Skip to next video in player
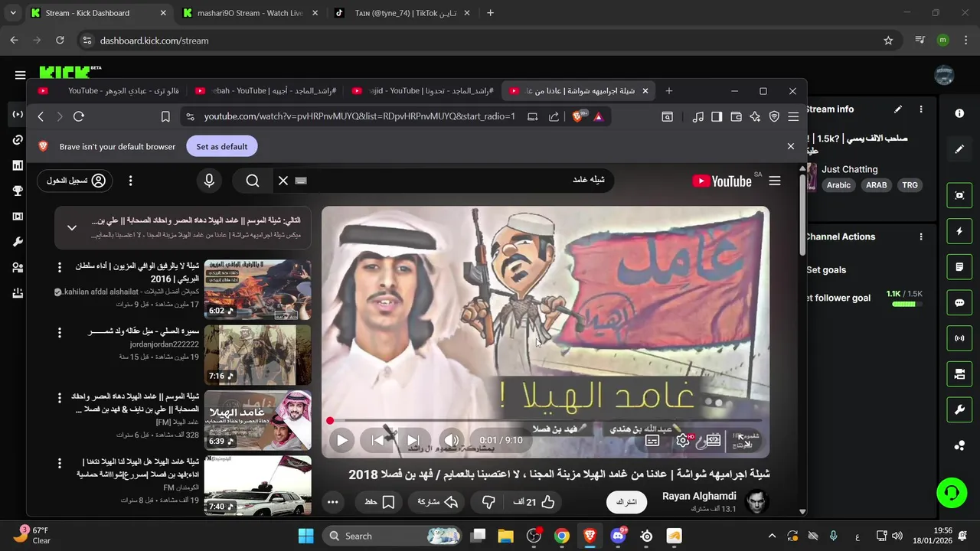This screenshot has height=551, width=980. (x=413, y=440)
